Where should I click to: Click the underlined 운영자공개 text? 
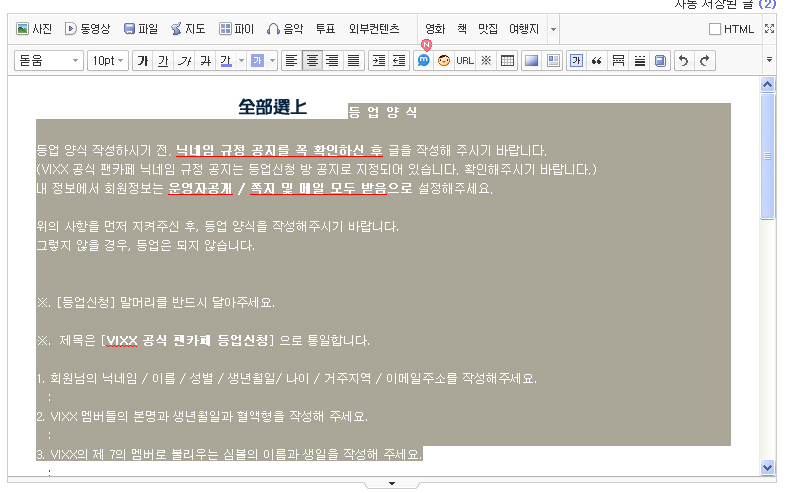pyautogui.click(x=200, y=188)
